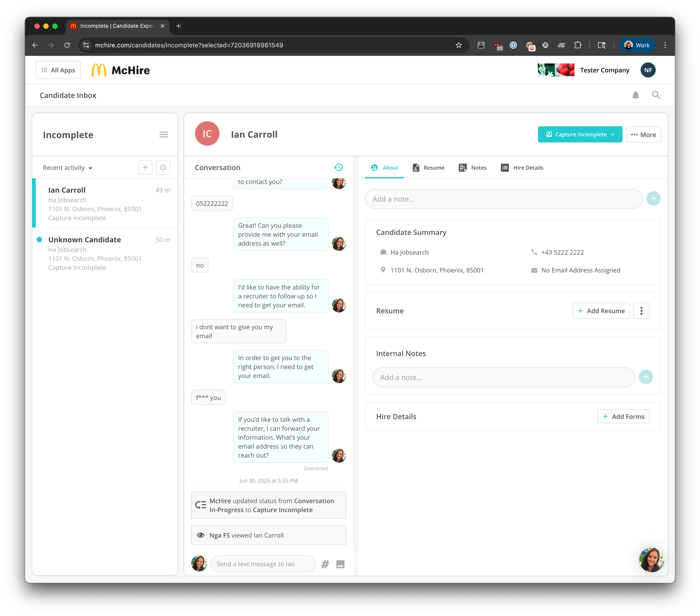Click the Add Resume button
This screenshot has height=616, width=700.
point(601,311)
